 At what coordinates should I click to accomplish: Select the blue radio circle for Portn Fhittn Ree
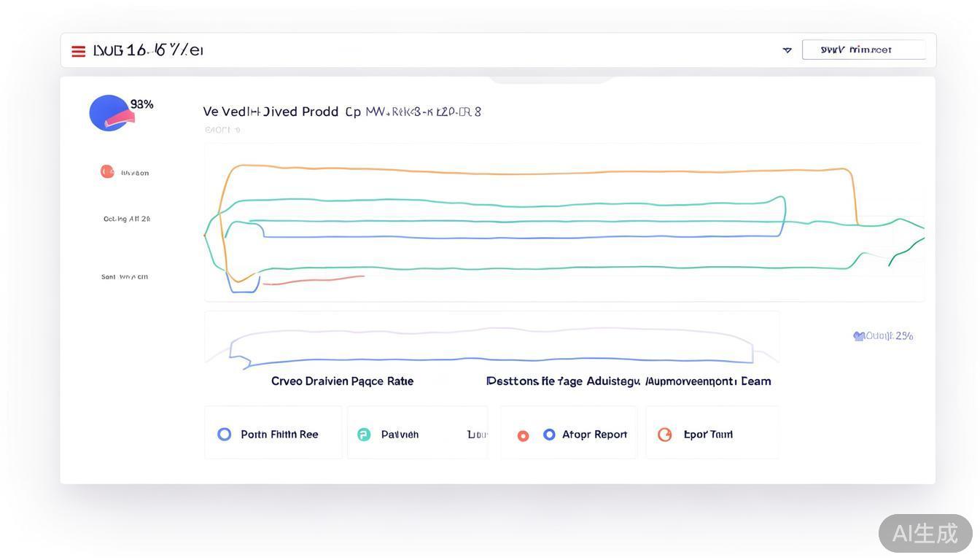coord(225,435)
